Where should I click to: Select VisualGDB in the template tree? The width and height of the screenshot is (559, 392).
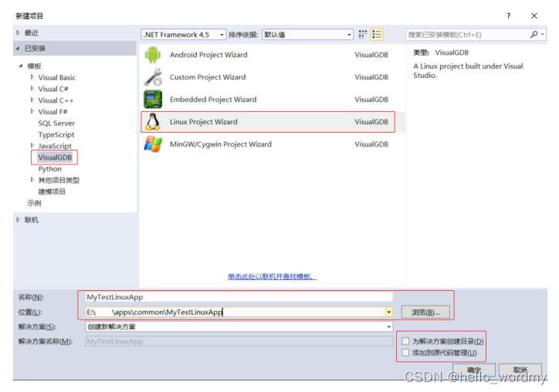point(55,157)
